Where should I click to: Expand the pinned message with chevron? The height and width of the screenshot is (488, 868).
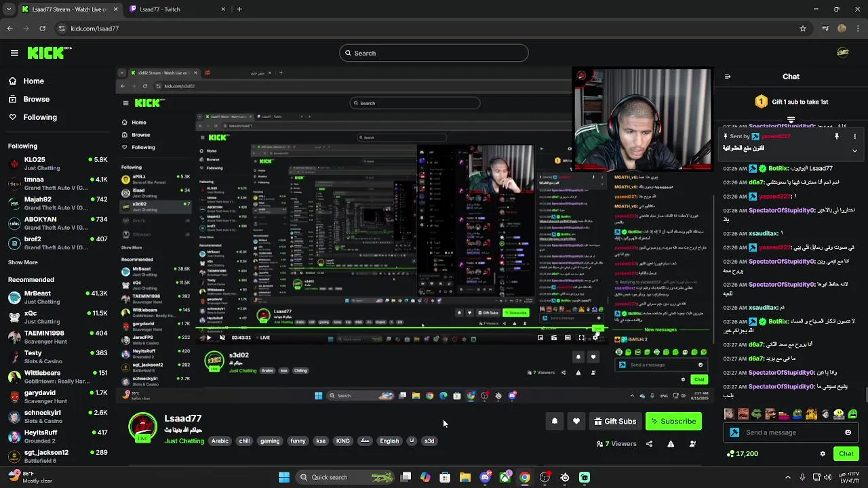pyautogui.click(x=855, y=150)
